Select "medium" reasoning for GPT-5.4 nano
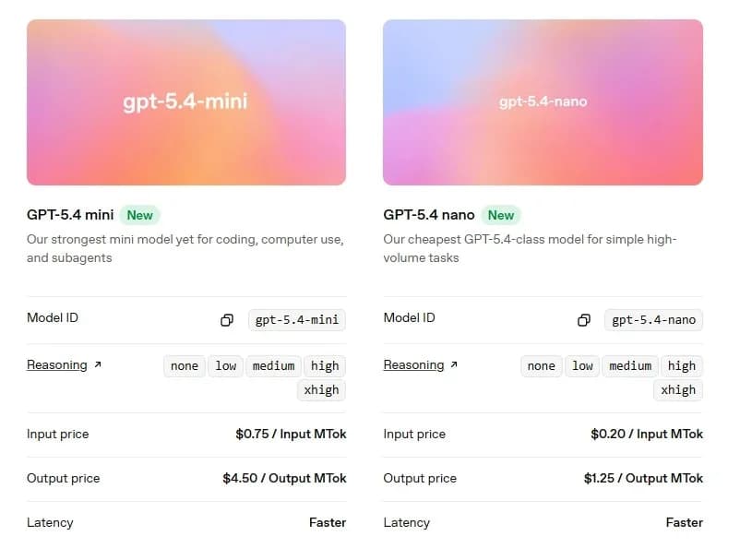 click(630, 366)
